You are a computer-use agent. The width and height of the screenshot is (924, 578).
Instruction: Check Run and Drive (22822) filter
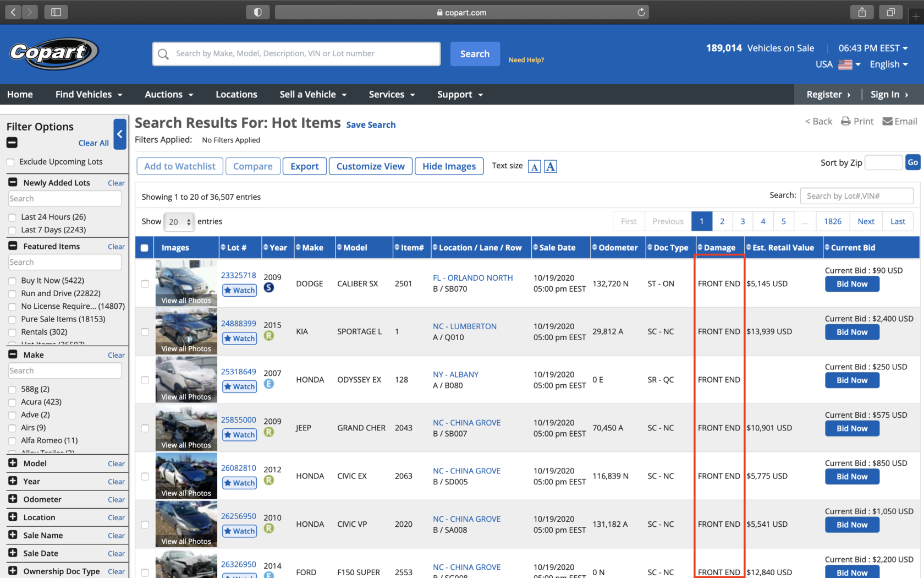[12, 293]
